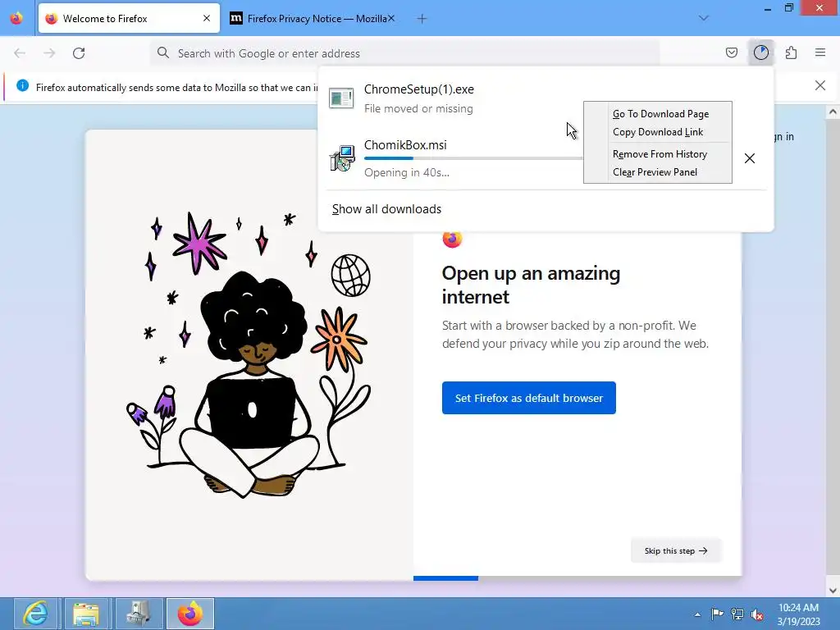Click the Firefox taskbar icon
Screen dimensions: 840x630
click(190, 614)
